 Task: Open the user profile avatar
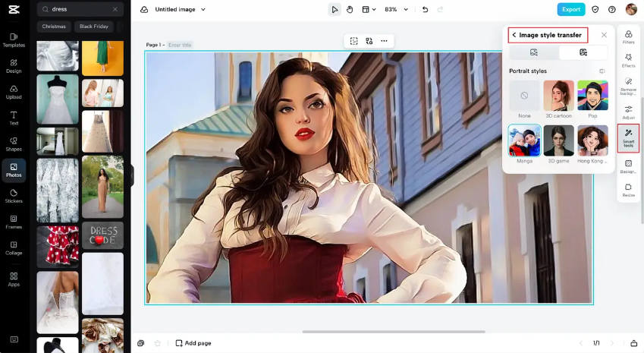[631, 9]
